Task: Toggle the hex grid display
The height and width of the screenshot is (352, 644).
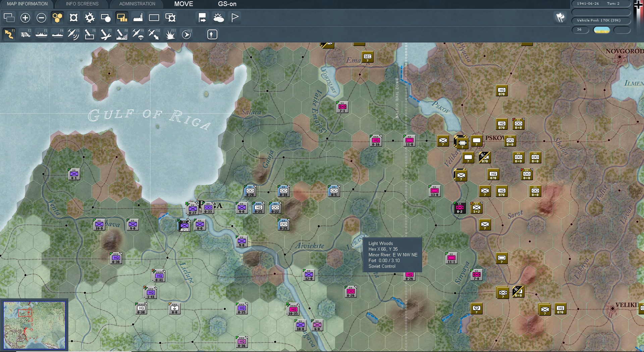Action: tap(57, 18)
